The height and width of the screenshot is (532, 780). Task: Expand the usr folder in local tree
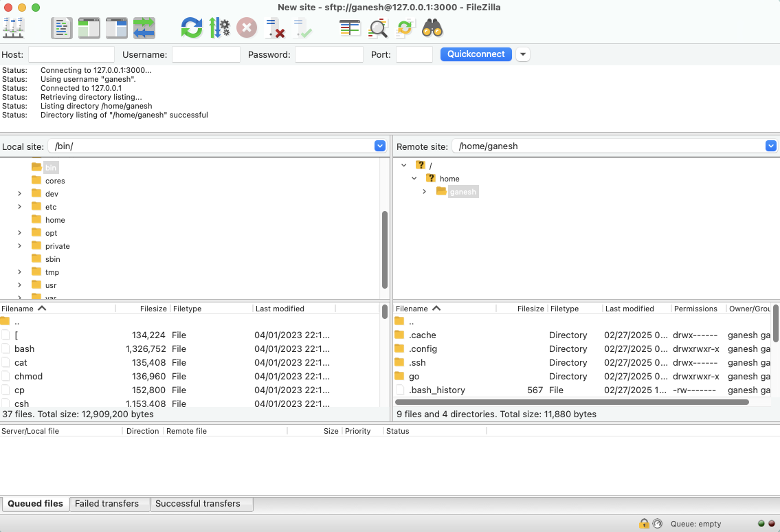19,285
